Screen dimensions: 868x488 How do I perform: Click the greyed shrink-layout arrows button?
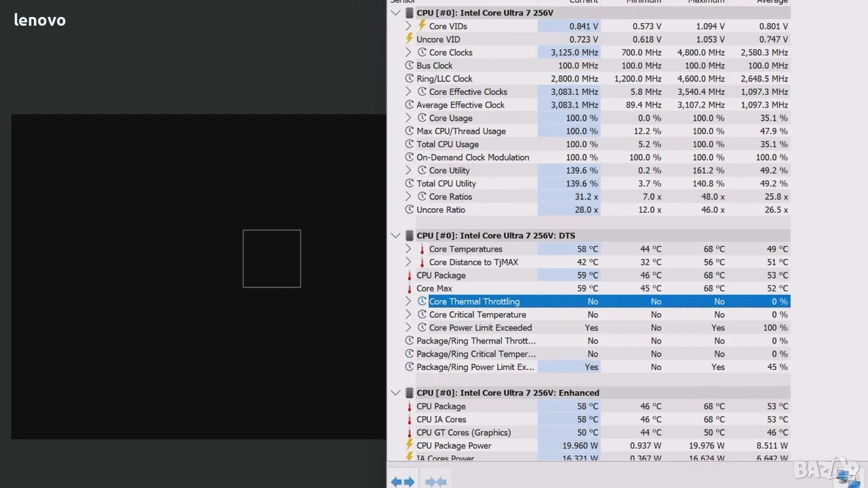[436, 481]
